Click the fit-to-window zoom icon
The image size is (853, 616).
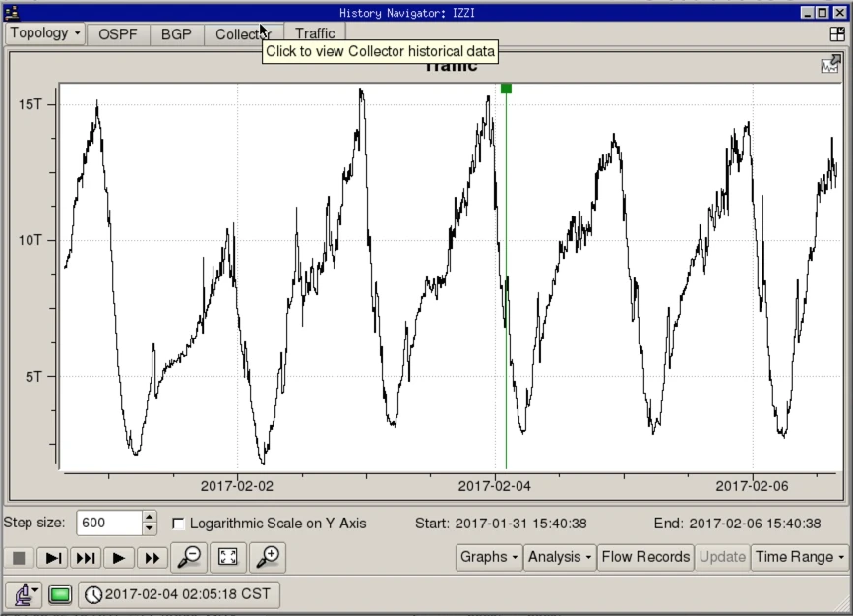pos(228,557)
